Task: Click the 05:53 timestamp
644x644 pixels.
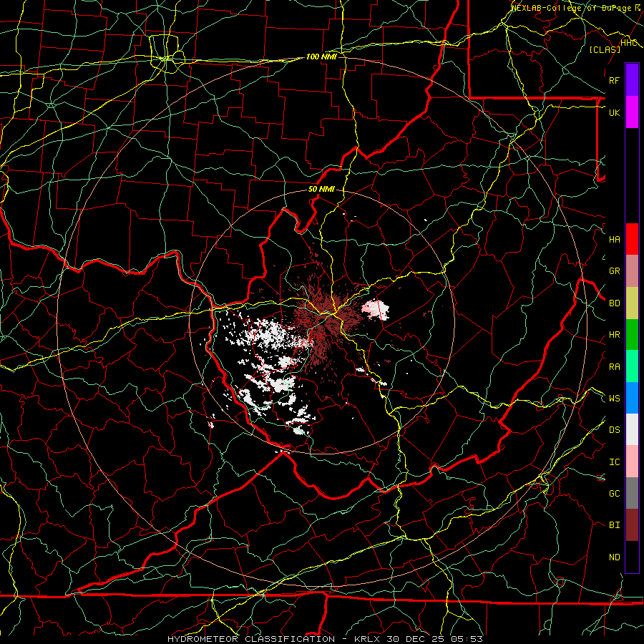Action: (467, 639)
